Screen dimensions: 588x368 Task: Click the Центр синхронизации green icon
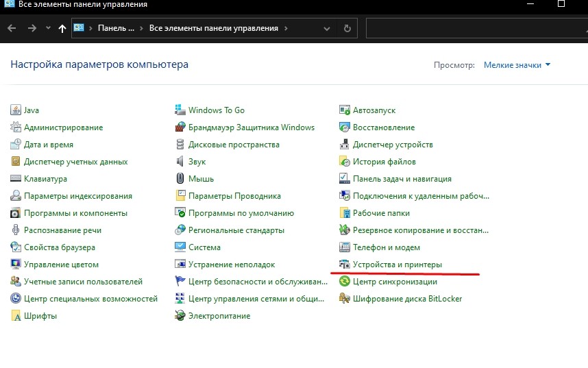(x=344, y=282)
